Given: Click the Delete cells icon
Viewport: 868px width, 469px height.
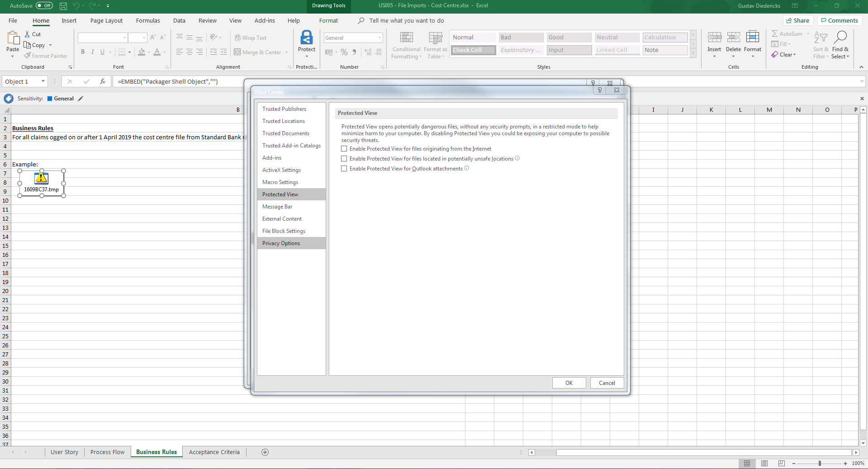Looking at the screenshot, I should pyautogui.click(x=734, y=37).
